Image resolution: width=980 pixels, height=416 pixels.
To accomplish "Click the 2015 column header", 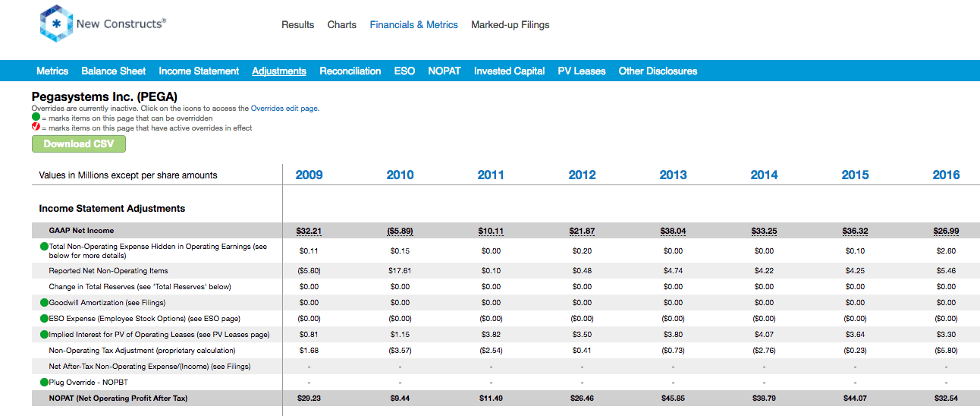I will point(855,175).
